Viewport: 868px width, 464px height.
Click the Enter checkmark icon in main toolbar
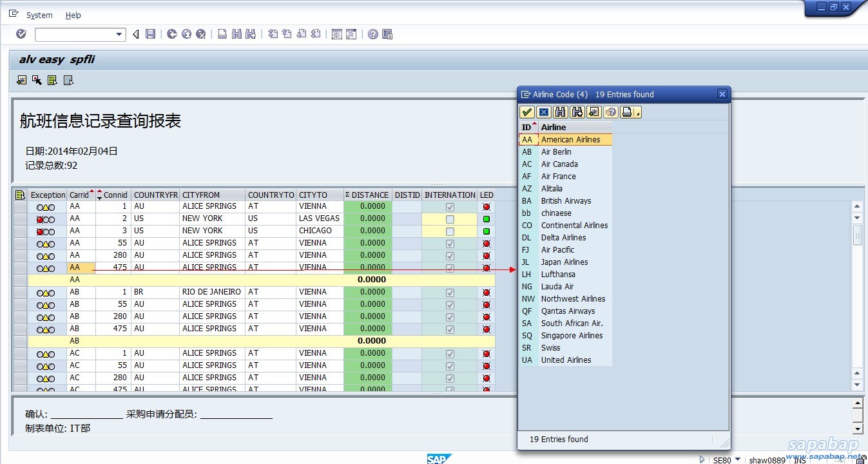(21, 34)
